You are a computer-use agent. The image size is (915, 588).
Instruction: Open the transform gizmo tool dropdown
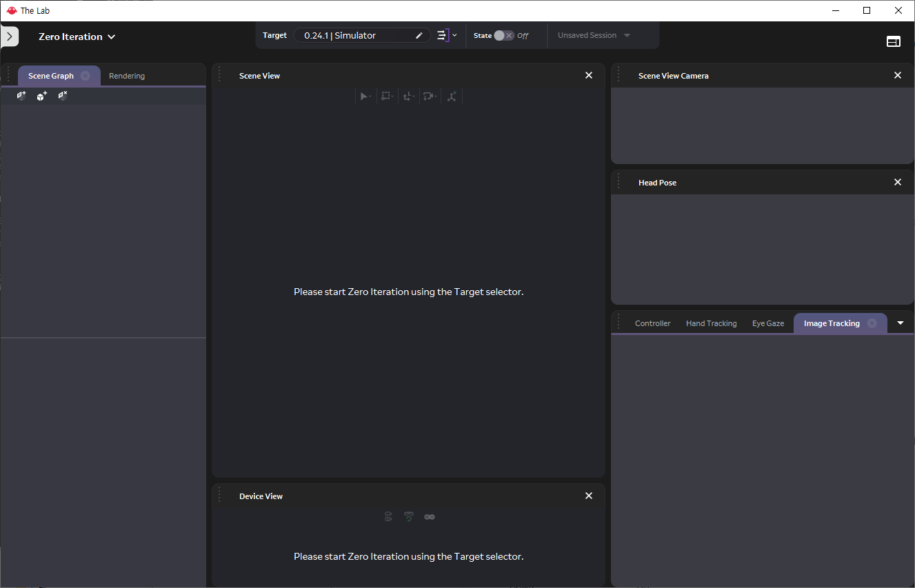(408, 97)
